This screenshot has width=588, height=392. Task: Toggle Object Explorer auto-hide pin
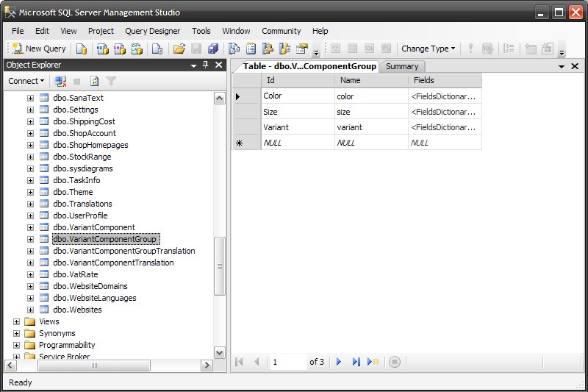click(x=206, y=65)
